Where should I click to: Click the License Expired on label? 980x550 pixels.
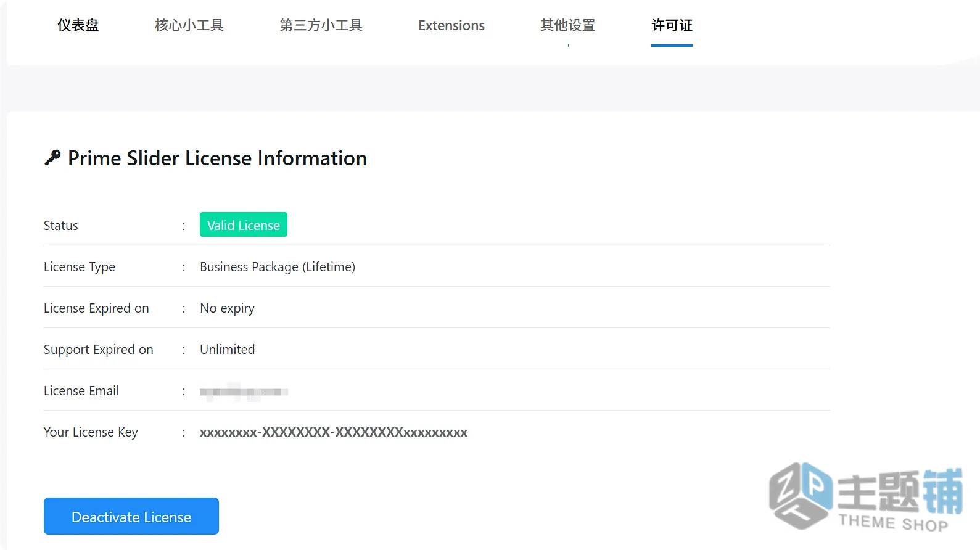(96, 308)
